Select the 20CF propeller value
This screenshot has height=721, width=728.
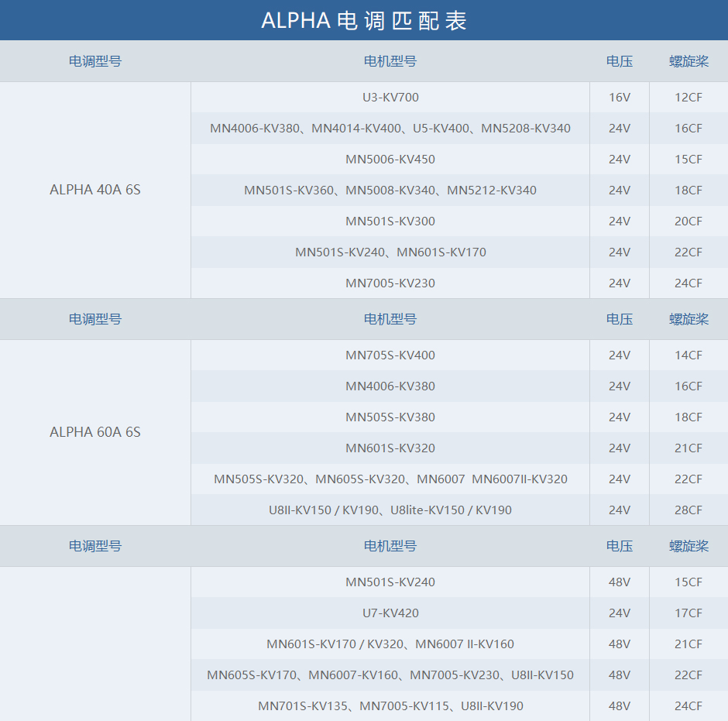(x=689, y=221)
